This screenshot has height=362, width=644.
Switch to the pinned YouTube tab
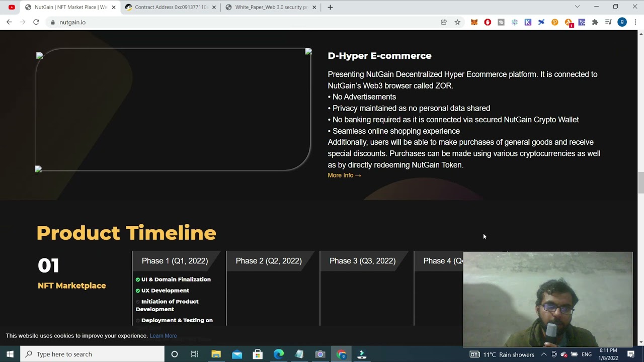(11, 7)
